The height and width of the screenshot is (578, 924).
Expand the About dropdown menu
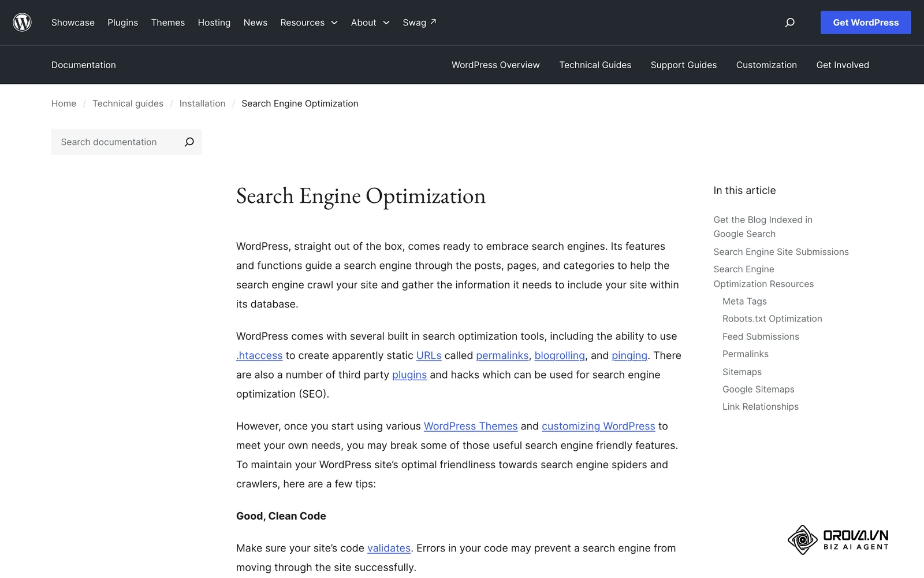[x=370, y=23]
